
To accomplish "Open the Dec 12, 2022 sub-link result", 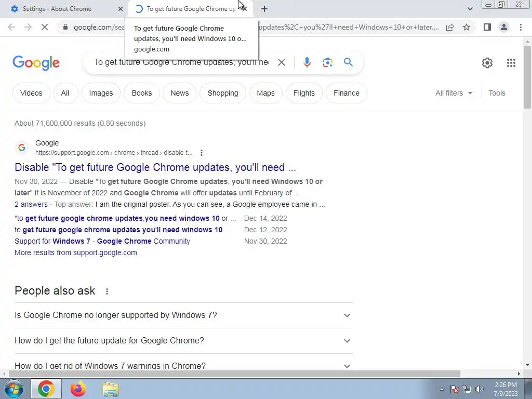I will click(123, 230).
